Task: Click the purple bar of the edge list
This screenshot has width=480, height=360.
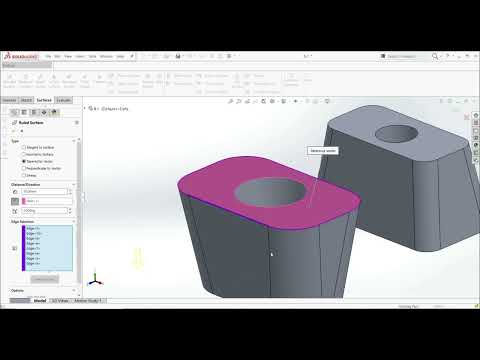Action: 24,248
